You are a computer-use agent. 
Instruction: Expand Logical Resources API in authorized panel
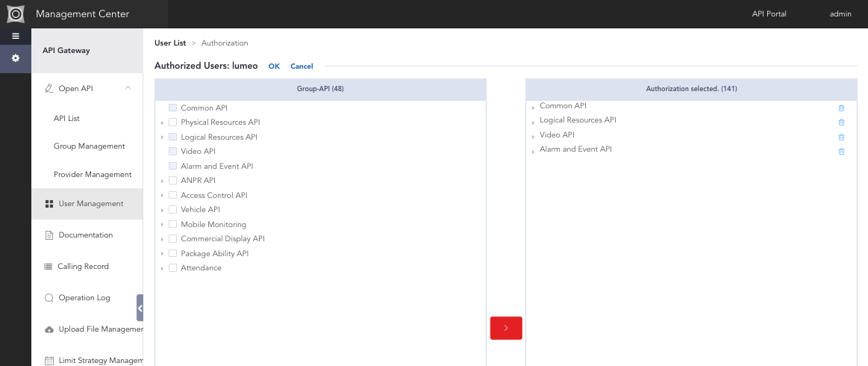click(x=533, y=122)
